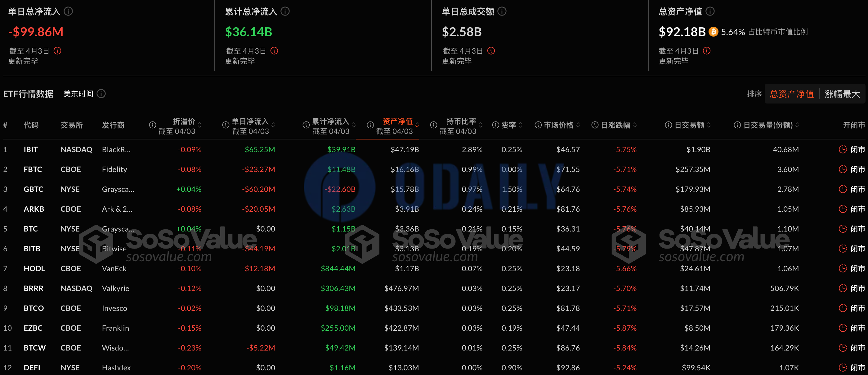Sort by 累计净流入 using its sort arrows

point(354,125)
